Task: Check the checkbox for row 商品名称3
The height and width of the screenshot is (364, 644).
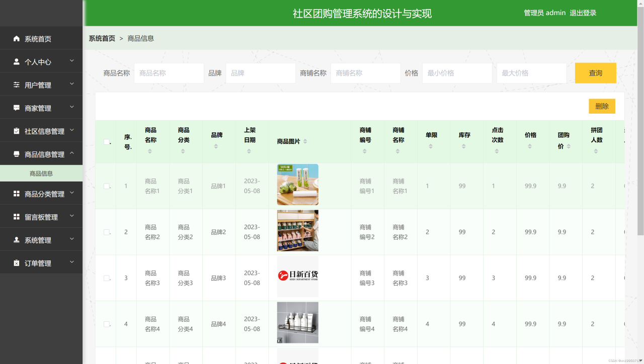Action: (x=107, y=278)
